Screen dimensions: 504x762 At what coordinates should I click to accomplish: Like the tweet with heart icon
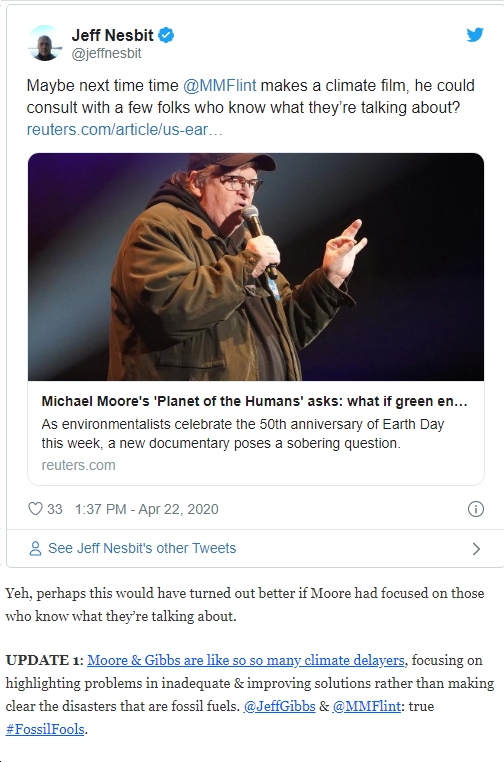(x=35, y=509)
